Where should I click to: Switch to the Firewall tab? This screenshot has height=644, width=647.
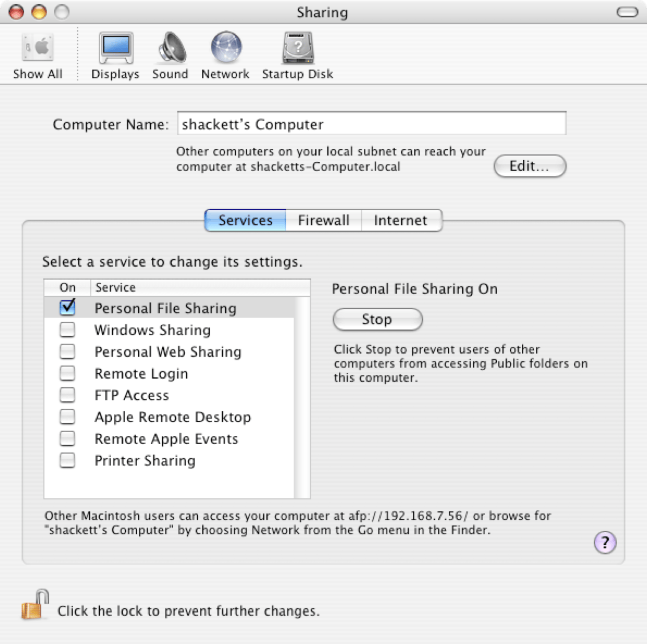(323, 220)
